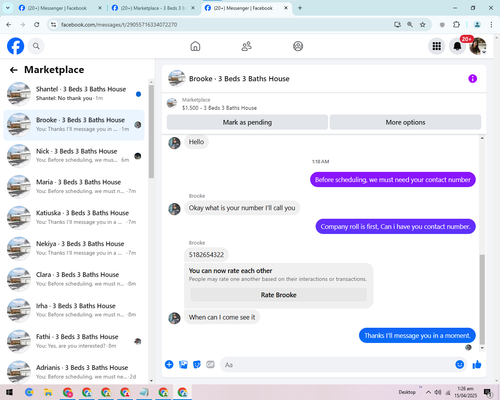Click the conversation list scrollbar
The width and height of the screenshot is (500, 400).
point(151,132)
